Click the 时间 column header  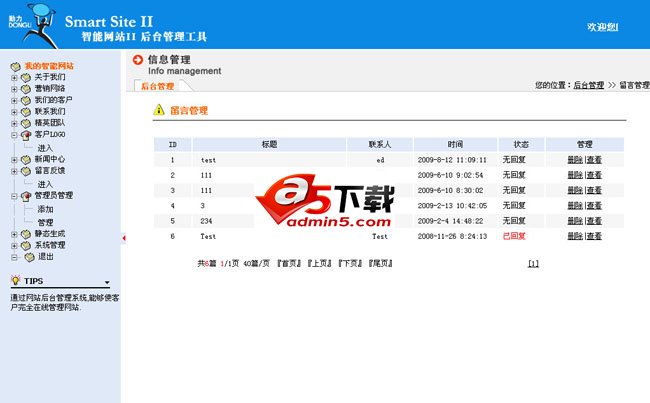pyautogui.click(x=455, y=144)
